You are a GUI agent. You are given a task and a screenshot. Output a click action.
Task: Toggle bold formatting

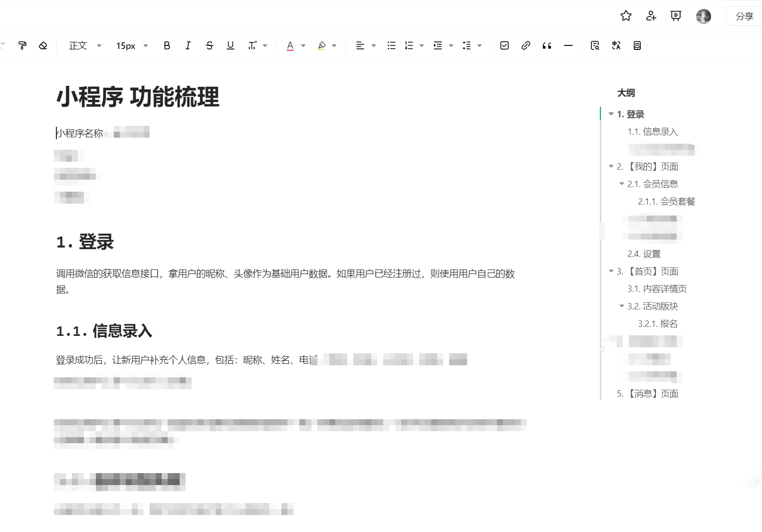167,45
